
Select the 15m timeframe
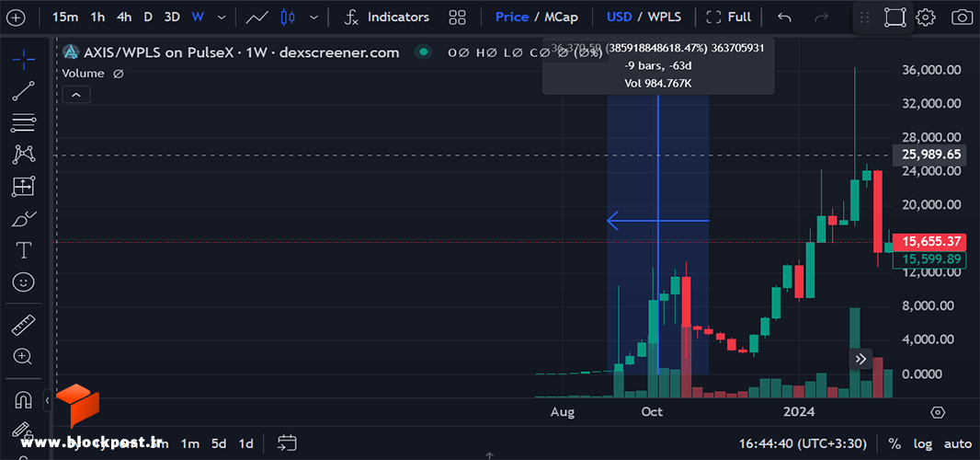(x=65, y=17)
